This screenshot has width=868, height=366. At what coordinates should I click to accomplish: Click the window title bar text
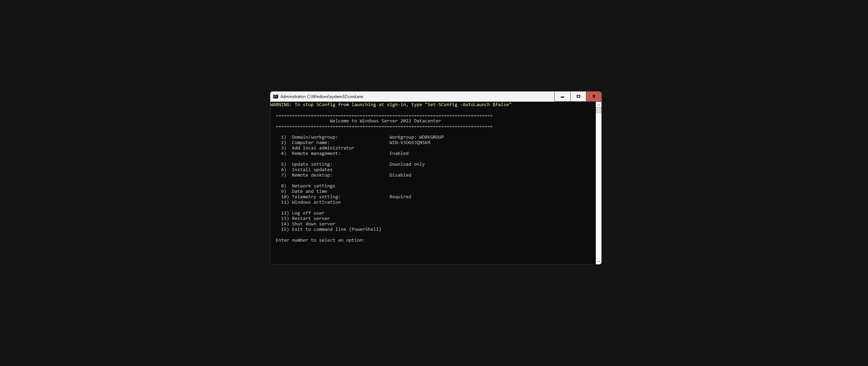point(321,97)
